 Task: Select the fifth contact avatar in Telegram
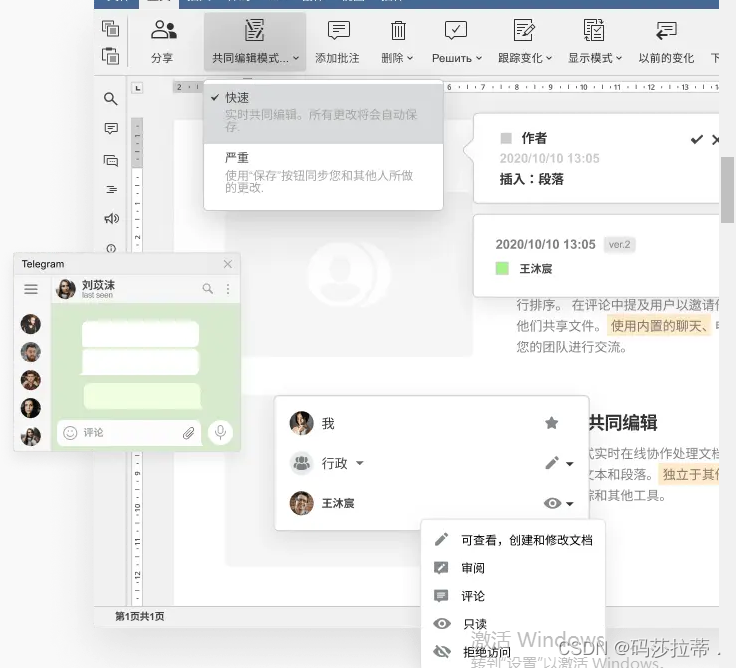(31, 436)
